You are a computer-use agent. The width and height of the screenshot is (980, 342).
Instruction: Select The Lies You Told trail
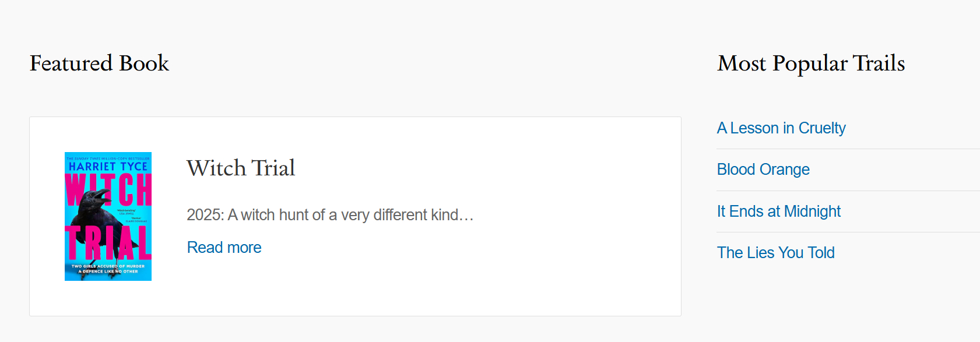775,253
